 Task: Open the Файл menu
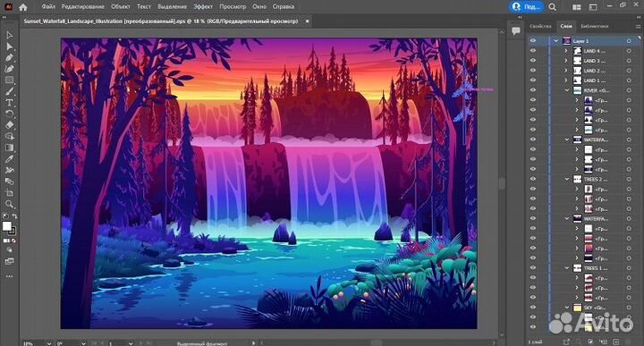48,6
